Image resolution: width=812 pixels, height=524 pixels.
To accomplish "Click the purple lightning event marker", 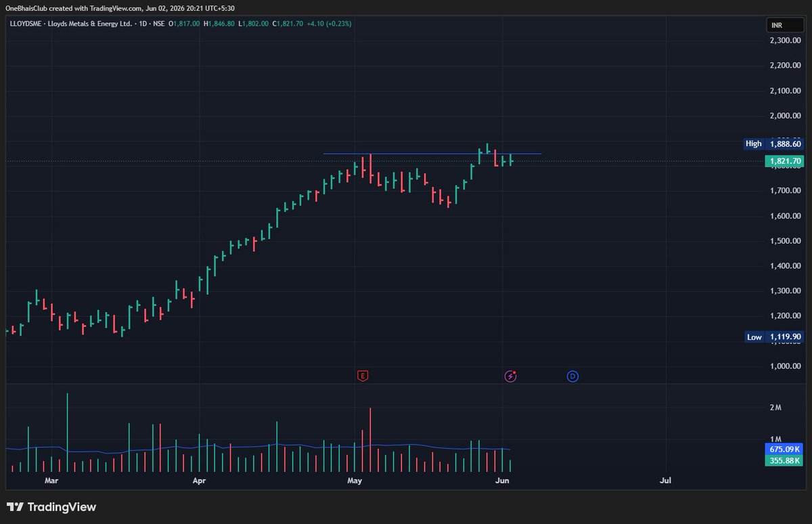I will pyautogui.click(x=511, y=376).
